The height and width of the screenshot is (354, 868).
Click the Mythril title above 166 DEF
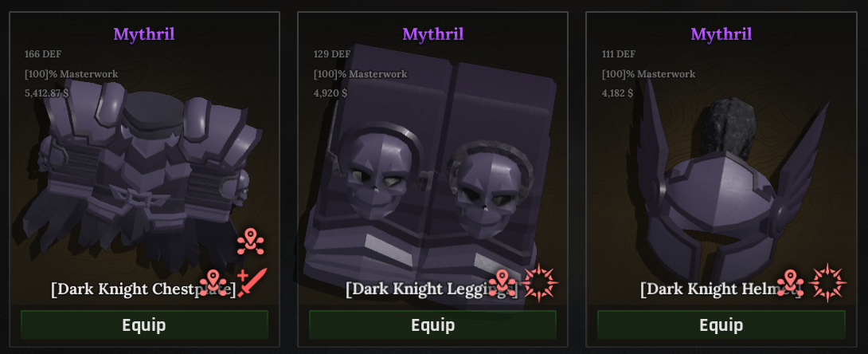coord(144,34)
